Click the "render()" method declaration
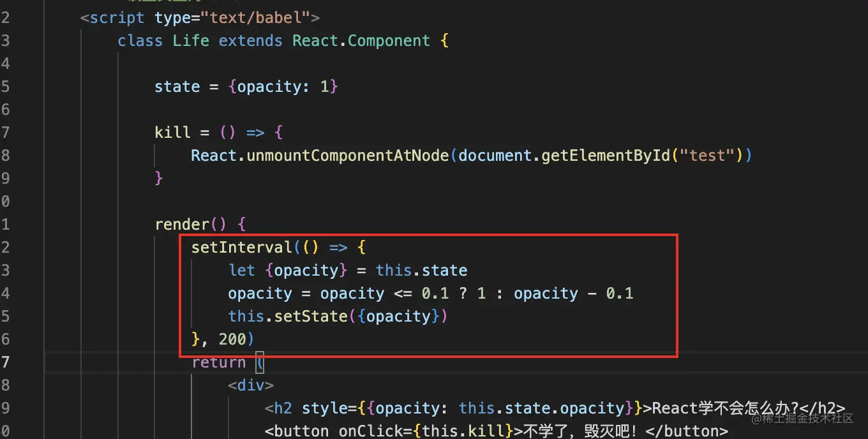Image resolution: width=868 pixels, height=439 pixels. click(x=191, y=224)
